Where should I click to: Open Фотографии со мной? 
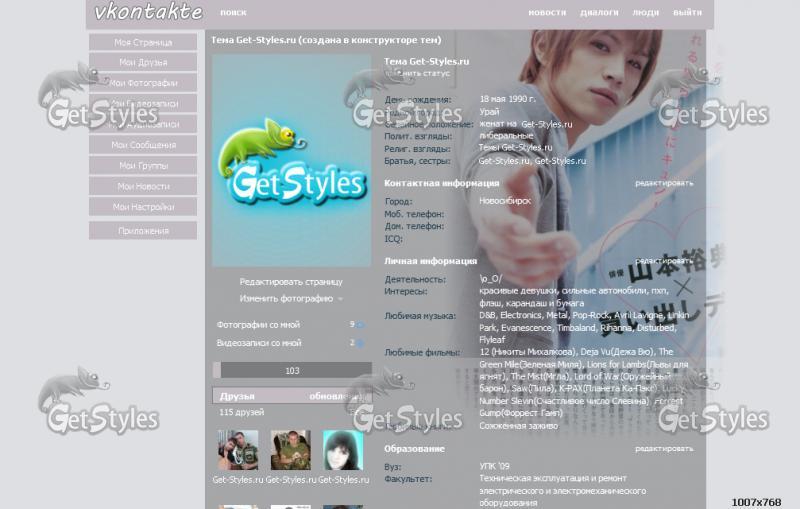point(258,324)
